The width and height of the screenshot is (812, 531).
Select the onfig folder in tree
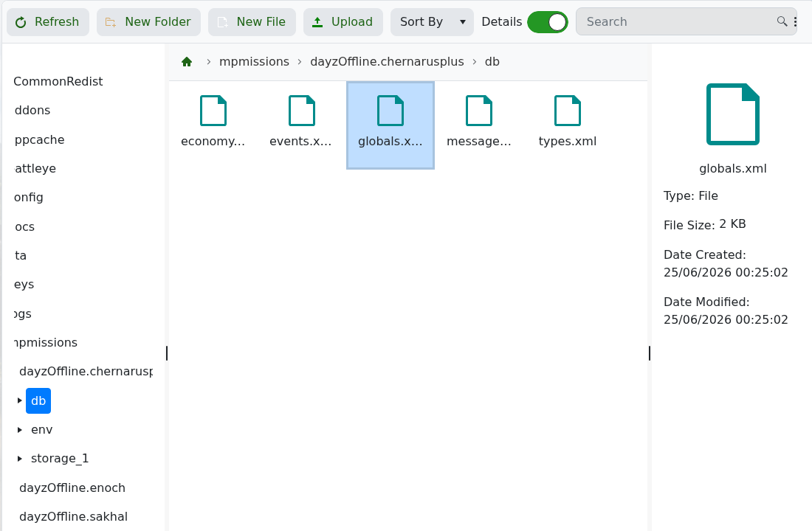click(x=29, y=198)
